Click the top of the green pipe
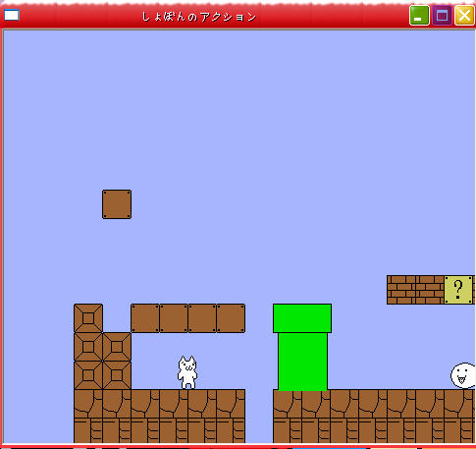The width and height of the screenshot is (476, 449). pos(302,318)
